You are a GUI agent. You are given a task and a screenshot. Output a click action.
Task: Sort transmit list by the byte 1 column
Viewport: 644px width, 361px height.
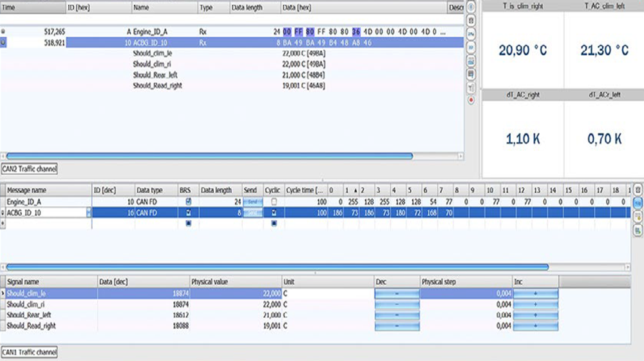point(350,190)
